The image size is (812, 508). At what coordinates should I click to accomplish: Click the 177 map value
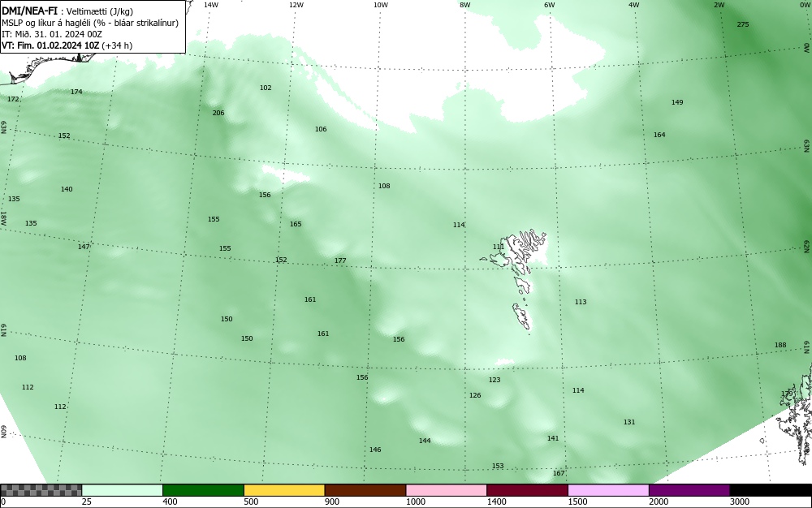(340, 260)
